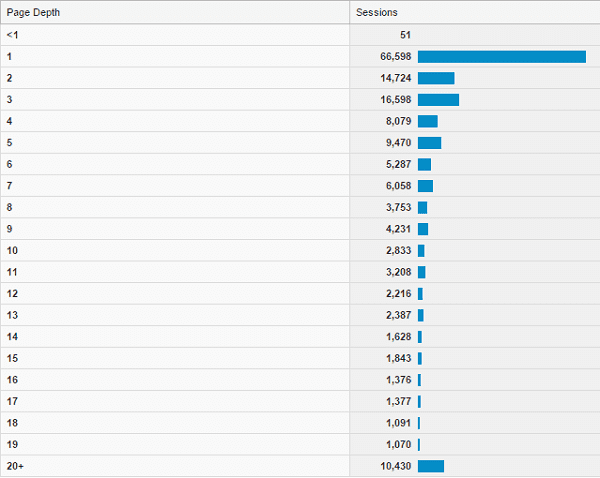Click the bar next to 8,079
This screenshot has height=478, width=600.
[428, 121]
